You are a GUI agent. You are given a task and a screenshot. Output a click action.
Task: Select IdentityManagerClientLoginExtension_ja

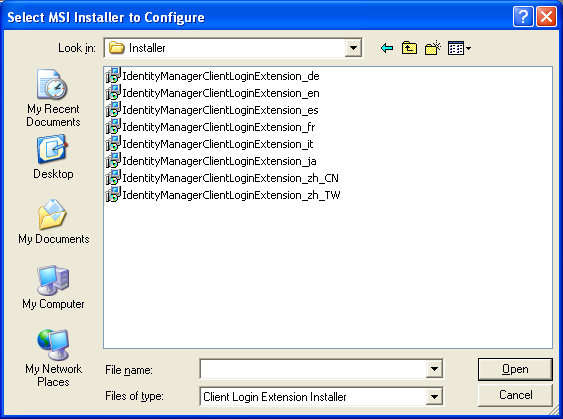[x=219, y=161]
